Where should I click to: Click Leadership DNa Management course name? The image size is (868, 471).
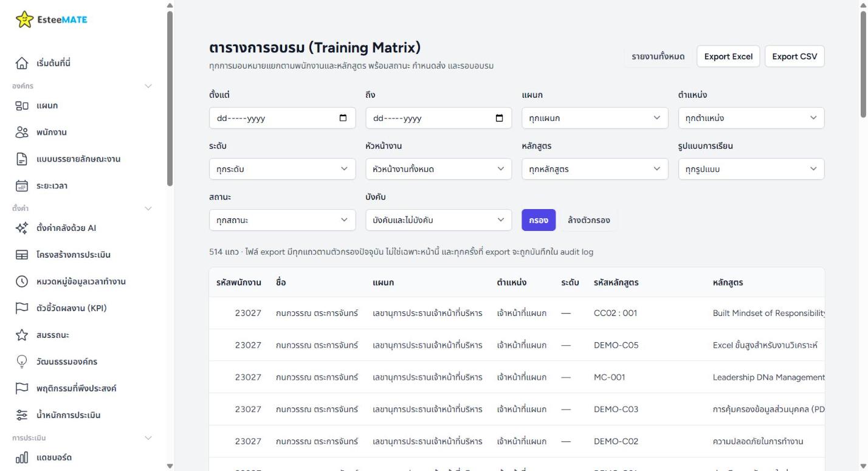pos(768,377)
